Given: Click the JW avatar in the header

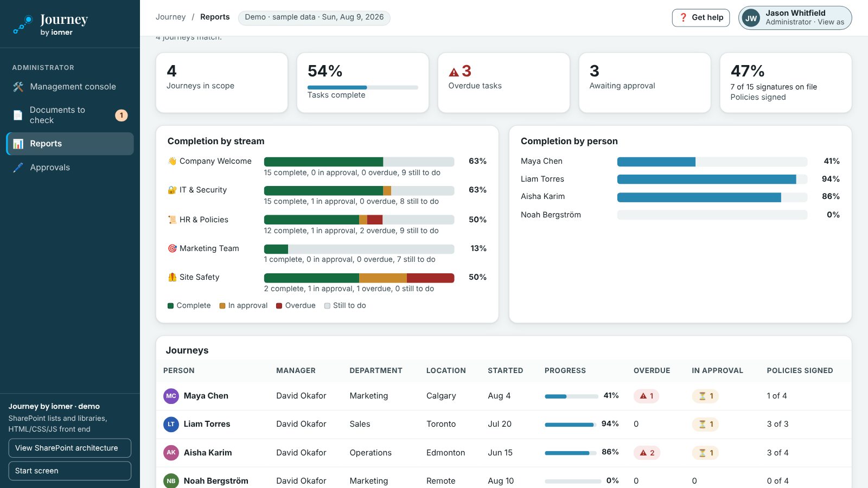Looking at the screenshot, I should click(751, 18).
